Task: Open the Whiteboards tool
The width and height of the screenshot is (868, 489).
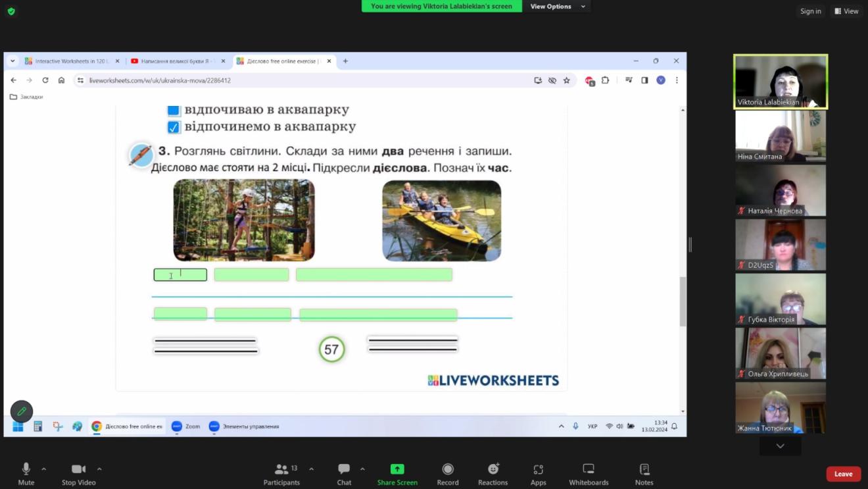Action: 589,469
